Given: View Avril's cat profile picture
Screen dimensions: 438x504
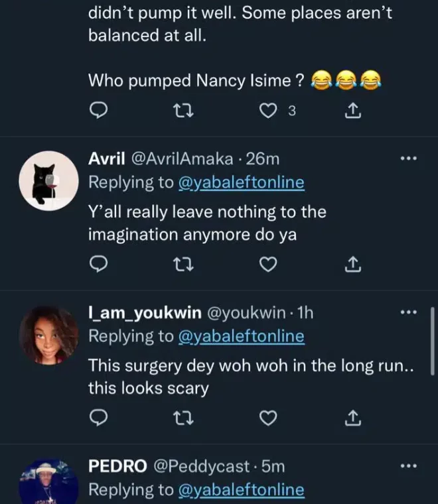Looking at the screenshot, I should [48, 180].
